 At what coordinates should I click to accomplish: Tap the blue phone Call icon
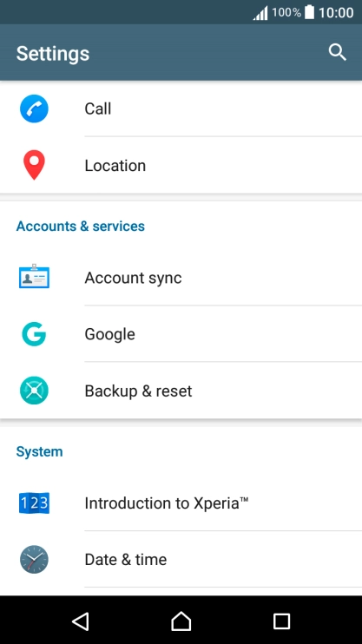point(34,108)
